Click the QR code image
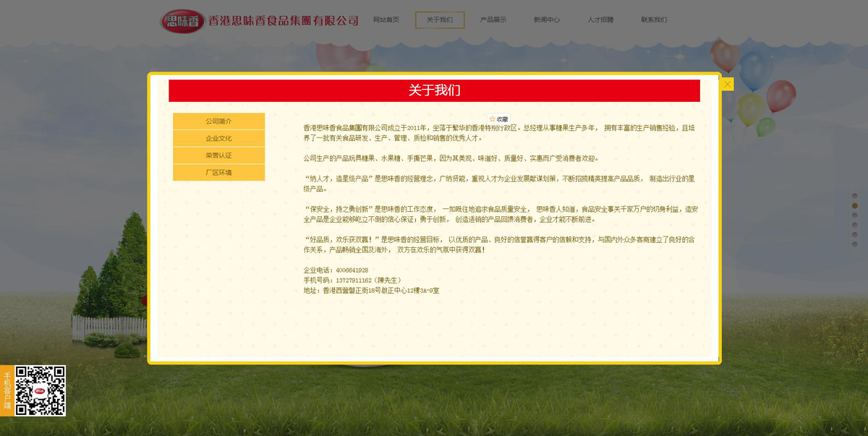The image size is (868, 436). pos(41,390)
